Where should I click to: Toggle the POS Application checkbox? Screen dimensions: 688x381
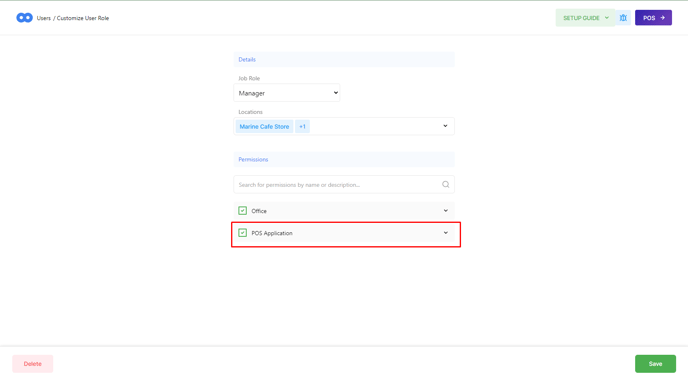[242, 233]
